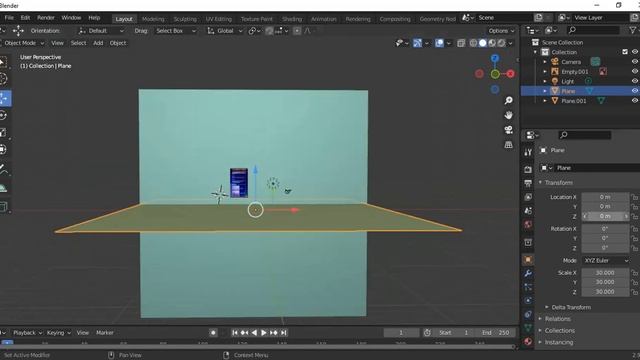Image resolution: width=640 pixels, height=360 pixels.
Task: Open the View Layer properties tab
Action: (x=528, y=197)
